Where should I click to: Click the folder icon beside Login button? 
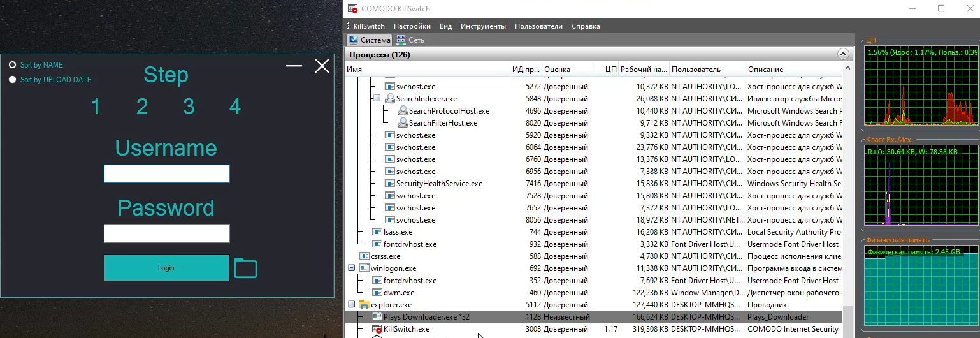point(245,268)
